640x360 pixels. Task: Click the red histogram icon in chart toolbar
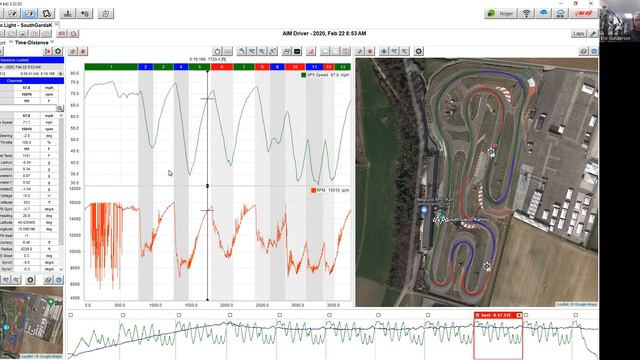pyautogui.click(x=311, y=51)
